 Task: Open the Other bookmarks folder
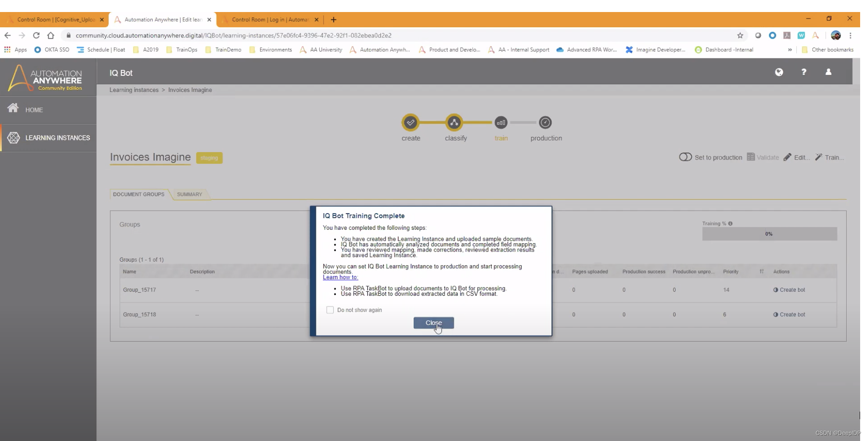[x=827, y=49]
